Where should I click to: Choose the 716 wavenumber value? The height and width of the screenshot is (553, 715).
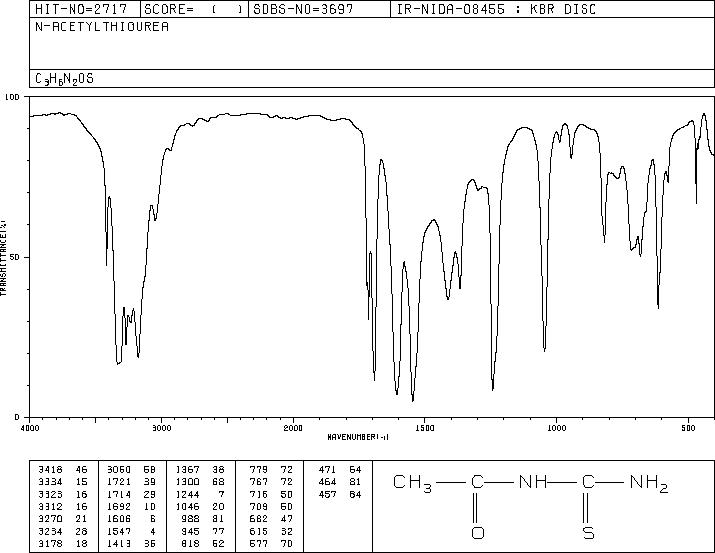(259, 494)
